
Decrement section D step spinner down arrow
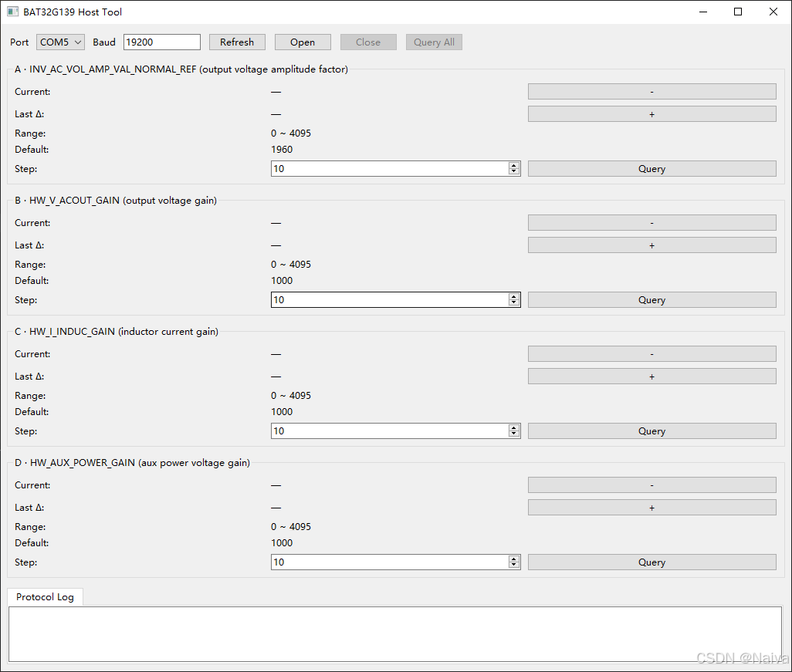coord(514,566)
